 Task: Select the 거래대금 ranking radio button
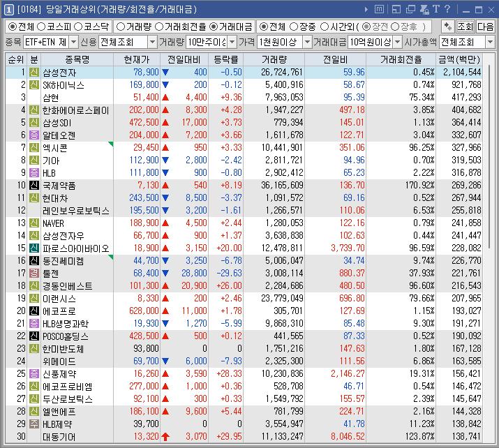pos(214,27)
